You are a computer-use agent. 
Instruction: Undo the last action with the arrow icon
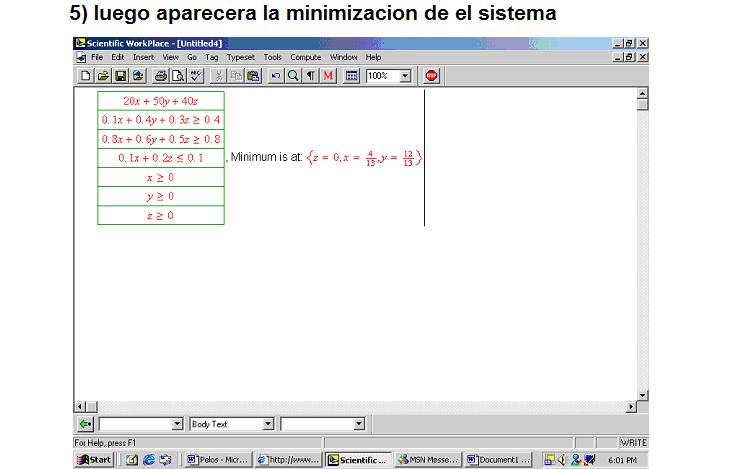point(276,76)
